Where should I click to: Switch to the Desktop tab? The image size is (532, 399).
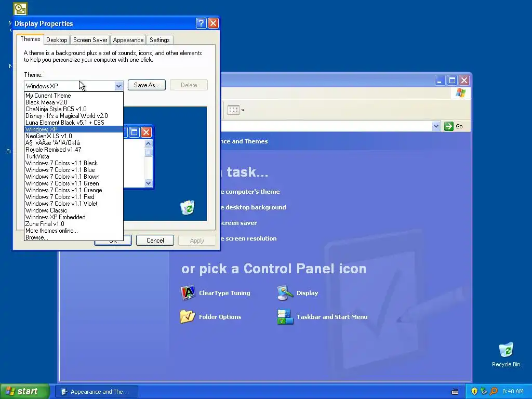[57, 40]
